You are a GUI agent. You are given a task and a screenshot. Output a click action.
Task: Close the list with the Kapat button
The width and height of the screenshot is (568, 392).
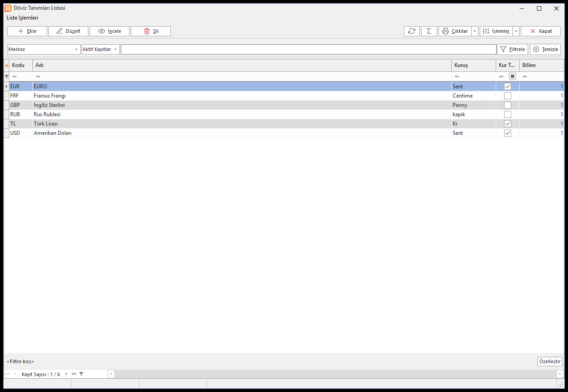[x=541, y=31]
